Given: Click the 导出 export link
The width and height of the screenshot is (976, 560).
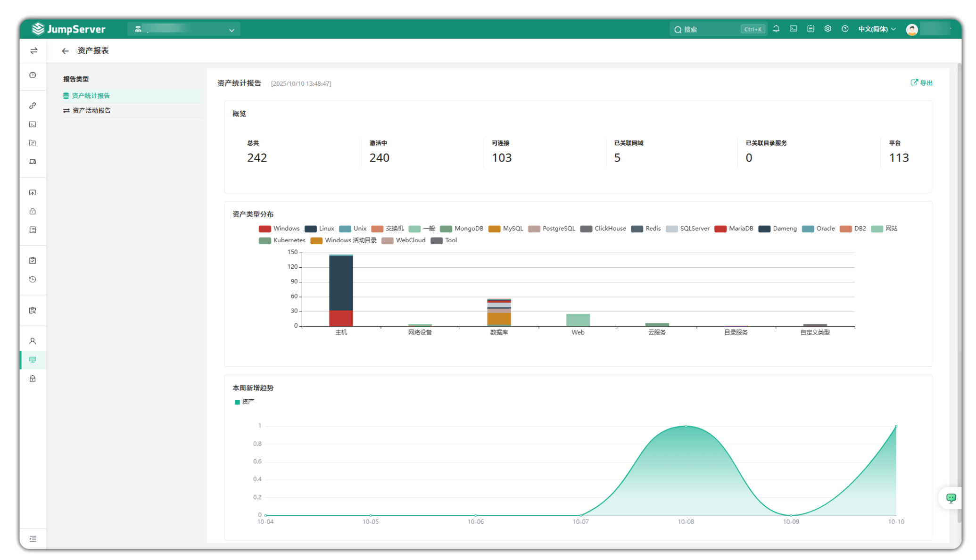Looking at the screenshot, I should tap(921, 82).
